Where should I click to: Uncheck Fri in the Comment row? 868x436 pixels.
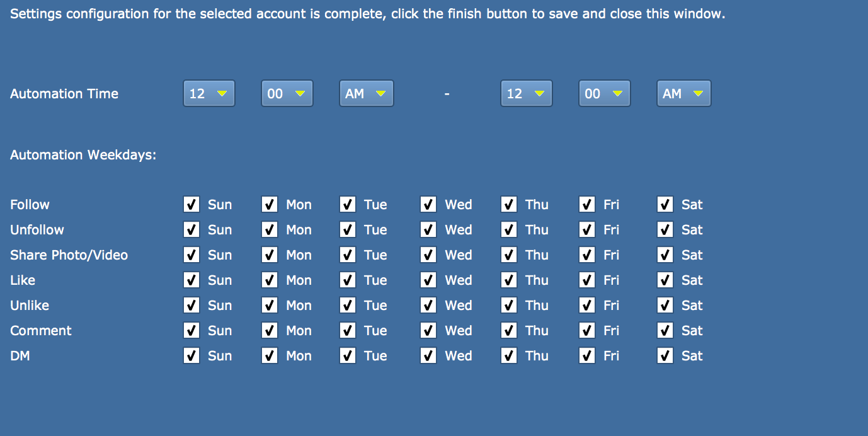pos(587,330)
